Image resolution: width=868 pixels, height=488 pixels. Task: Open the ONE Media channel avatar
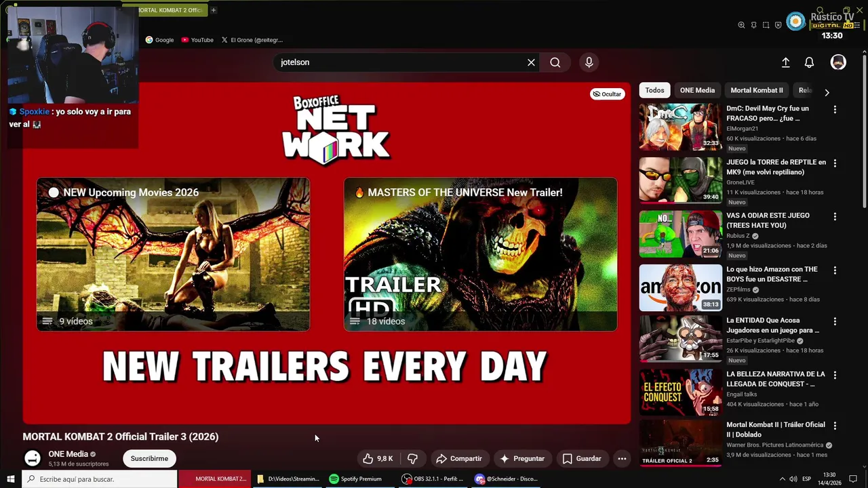pos(32,458)
